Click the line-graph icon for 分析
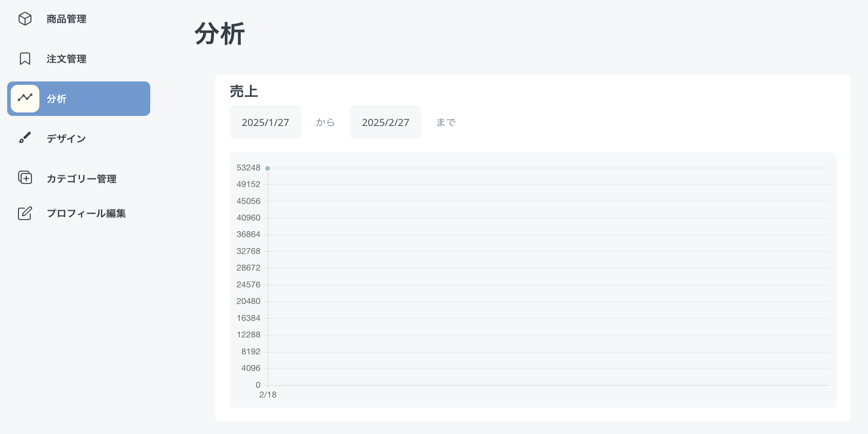The height and width of the screenshot is (434, 868). [25, 98]
